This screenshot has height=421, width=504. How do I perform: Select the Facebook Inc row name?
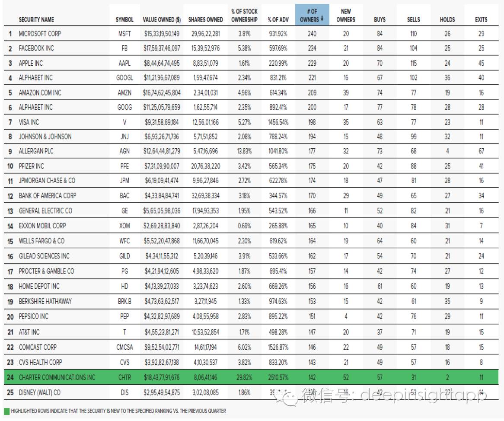pyautogui.click(x=36, y=48)
